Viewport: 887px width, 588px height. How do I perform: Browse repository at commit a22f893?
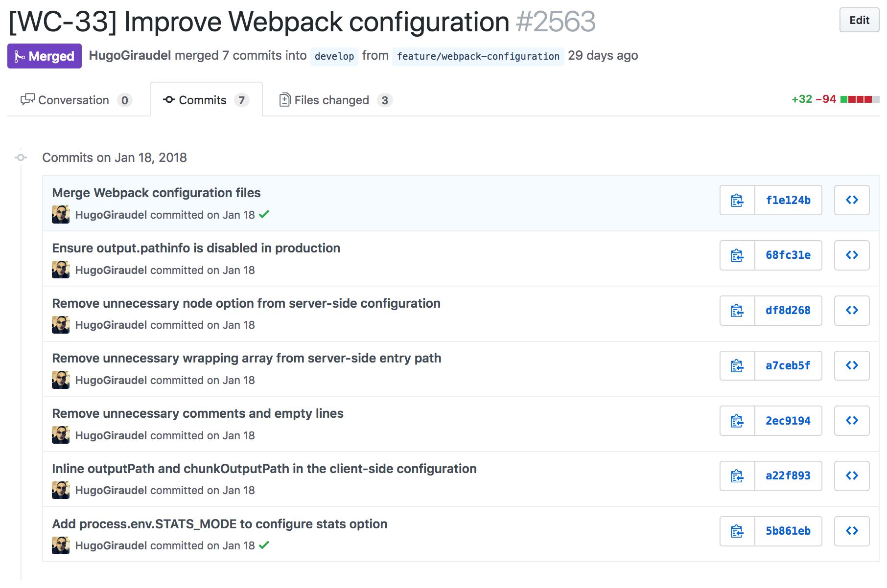tap(851, 475)
